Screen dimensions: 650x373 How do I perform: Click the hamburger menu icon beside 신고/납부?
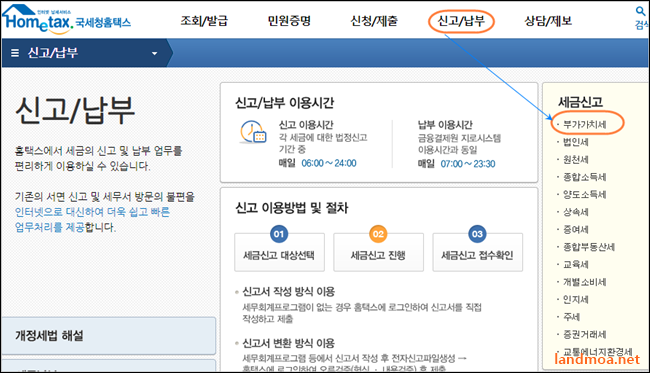tap(15, 53)
